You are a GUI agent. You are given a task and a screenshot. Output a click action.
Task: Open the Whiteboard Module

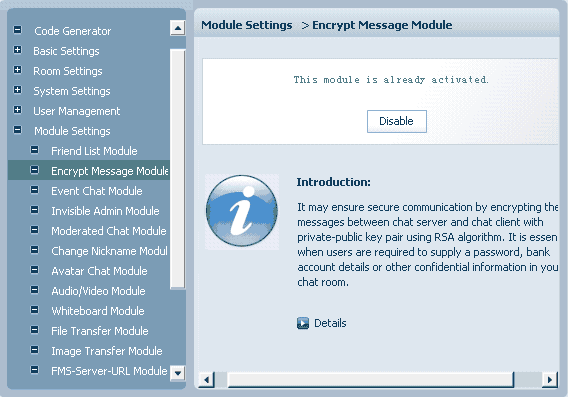coord(98,311)
